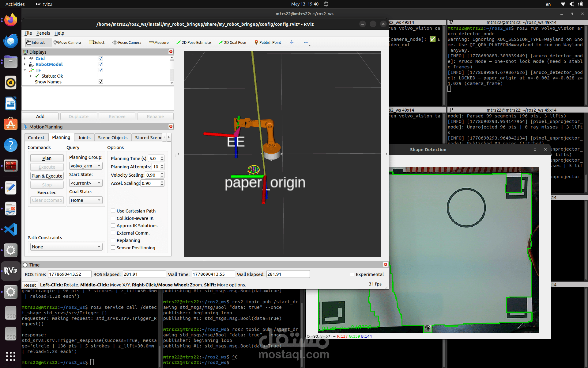The width and height of the screenshot is (588, 368).
Task: Close the Displays panel
Action: pos(171,52)
